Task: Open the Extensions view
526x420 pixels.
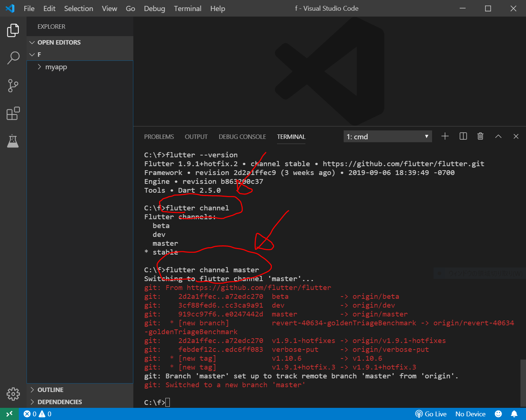Action: coord(13,113)
